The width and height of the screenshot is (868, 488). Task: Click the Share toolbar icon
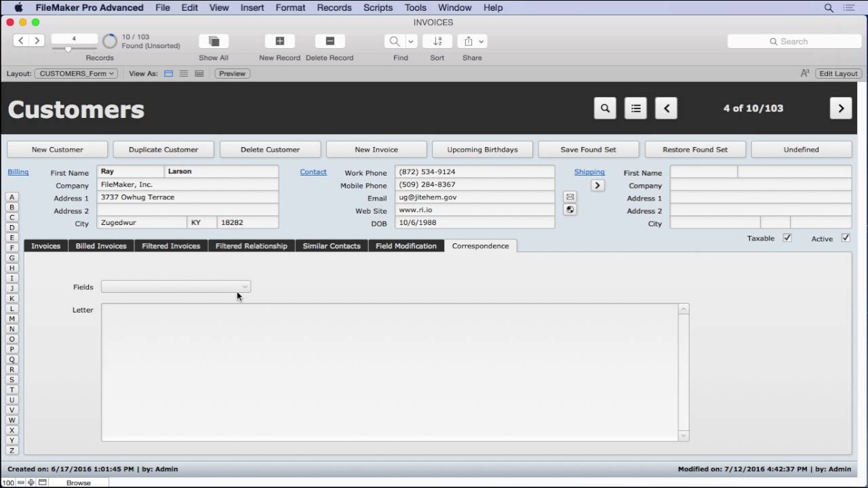[x=468, y=41]
